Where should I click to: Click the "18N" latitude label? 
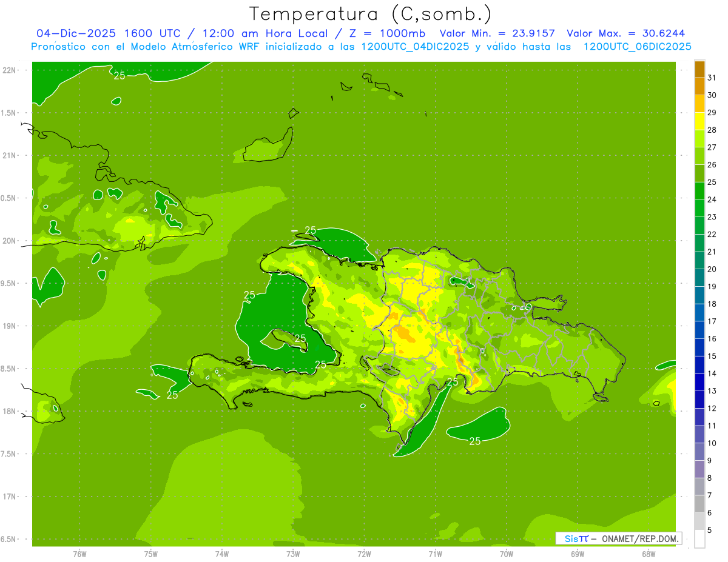click(10, 411)
